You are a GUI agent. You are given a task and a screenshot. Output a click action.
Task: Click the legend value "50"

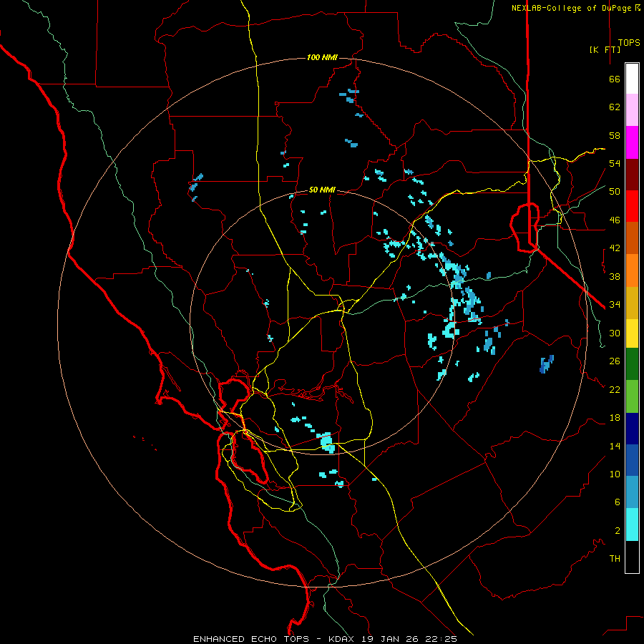click(x=615, y=192)
